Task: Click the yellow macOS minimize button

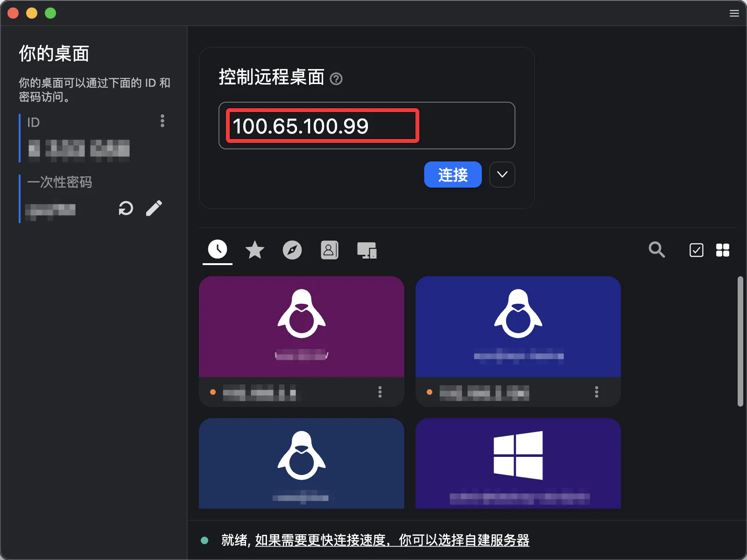Action: click(x=32, y=13)
